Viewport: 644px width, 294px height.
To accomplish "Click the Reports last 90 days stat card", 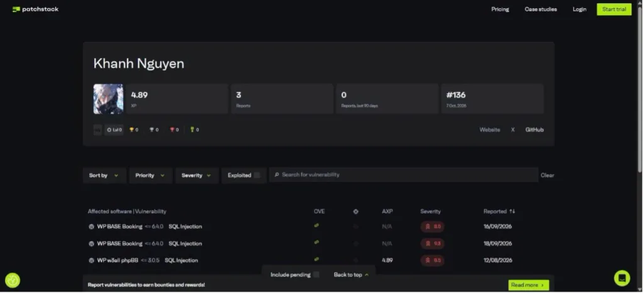I will [387, 99].
